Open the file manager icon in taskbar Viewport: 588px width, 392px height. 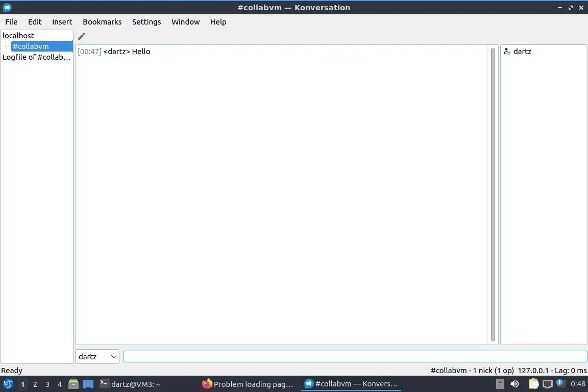[73, 384]
